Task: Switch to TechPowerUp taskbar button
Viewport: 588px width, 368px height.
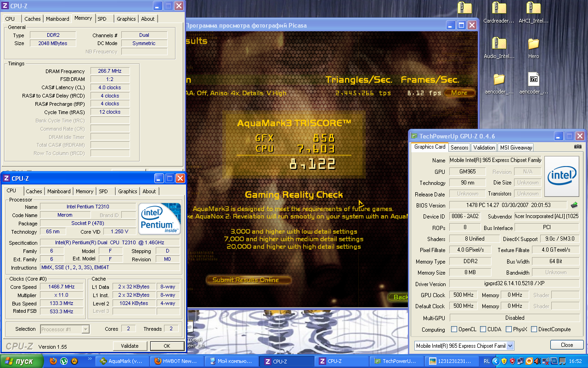Action: click(397, 361)
